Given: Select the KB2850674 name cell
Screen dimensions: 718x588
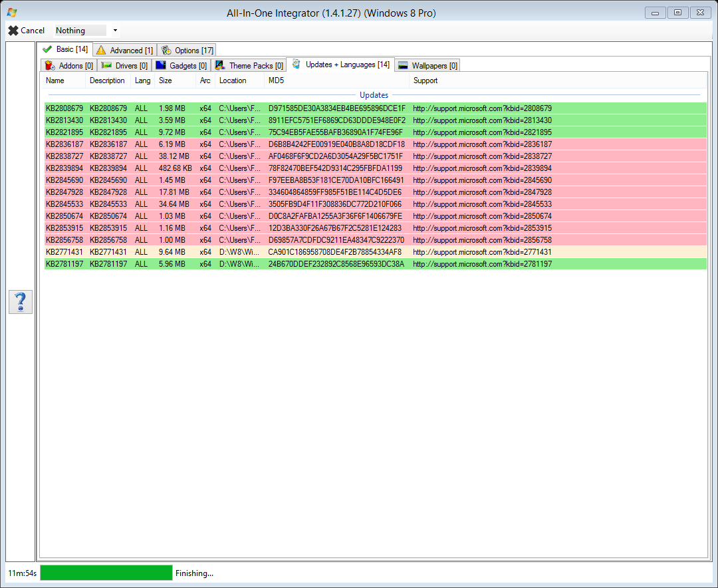Looking at the screenshot, I should point(64,216).
